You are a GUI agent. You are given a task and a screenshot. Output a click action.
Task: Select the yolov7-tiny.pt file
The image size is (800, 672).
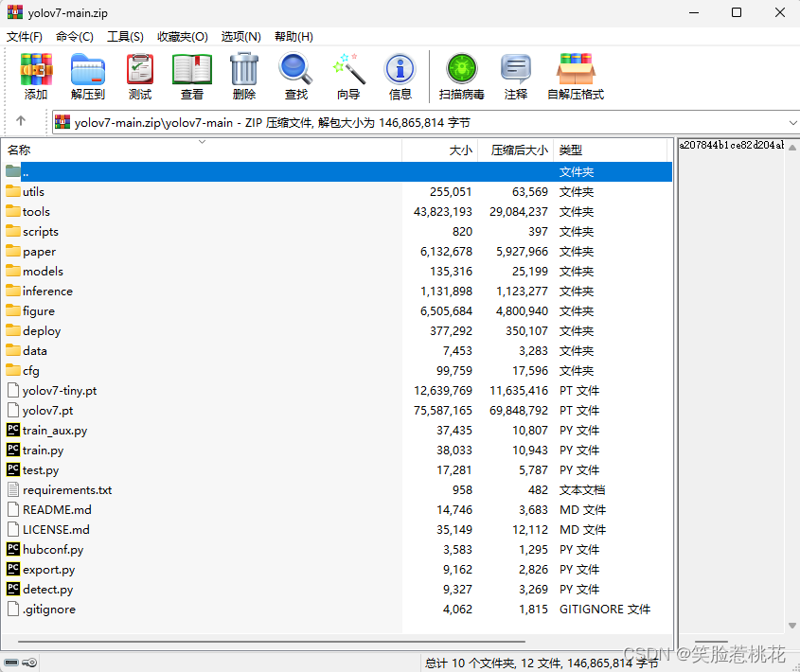[337, 390]
